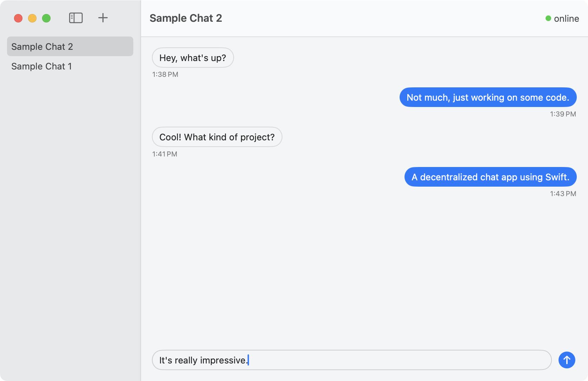Maximize the window with green button

(46, 18)
